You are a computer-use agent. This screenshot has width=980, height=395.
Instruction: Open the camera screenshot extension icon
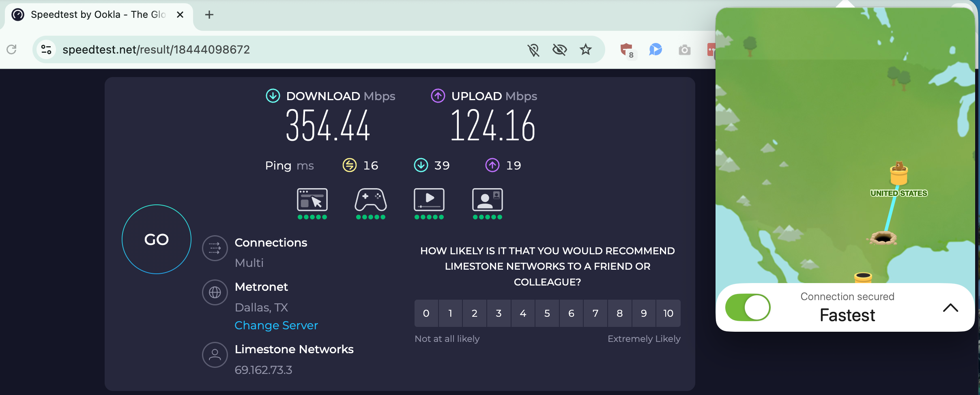pos(684,49)
